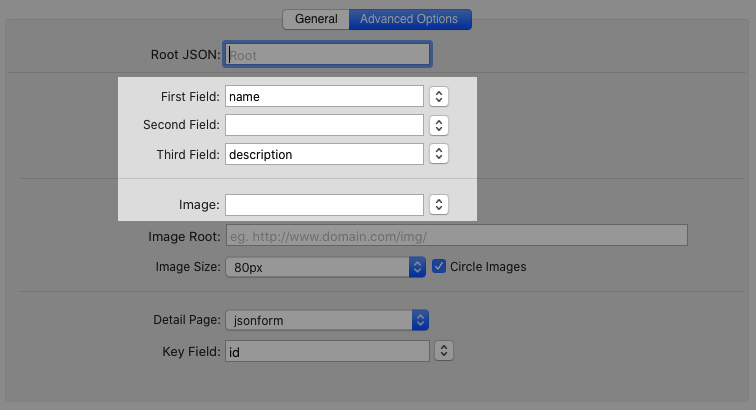The height and width of the screenshot is (410, 756).
Task: Open the Detail Page jsonform dropdown
Action: [318, 320]
